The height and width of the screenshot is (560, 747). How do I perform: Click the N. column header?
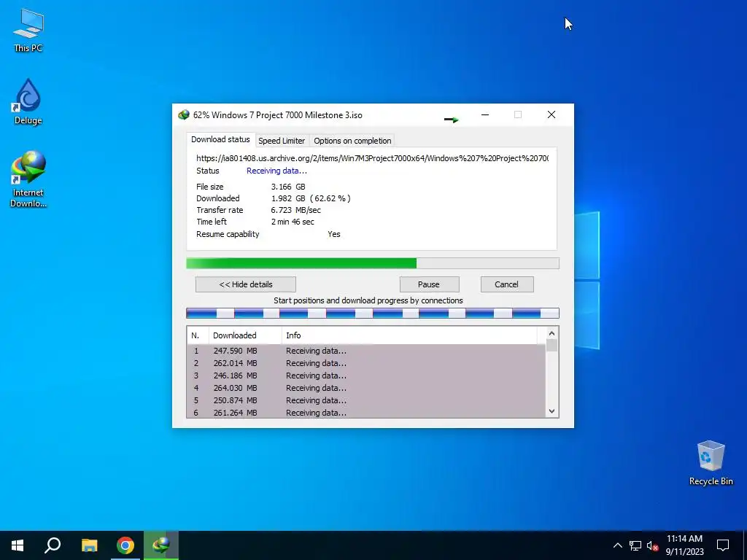coord(198,335)
